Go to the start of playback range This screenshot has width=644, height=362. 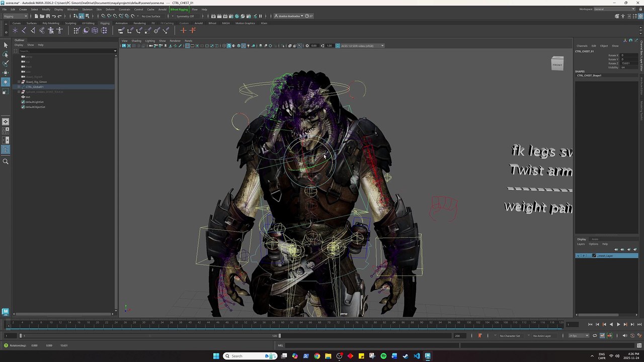tap(590, 324)
